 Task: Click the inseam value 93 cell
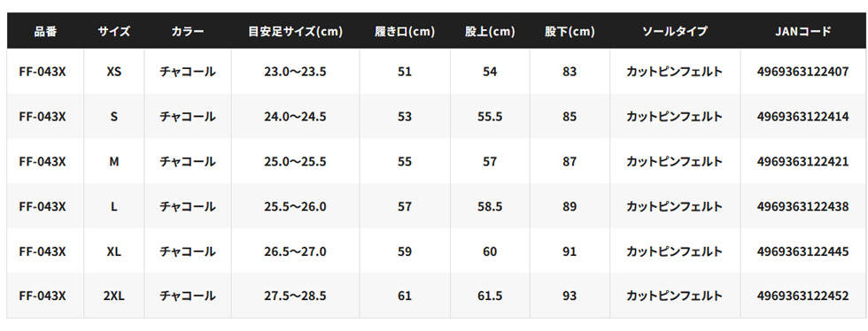[570, 296]
